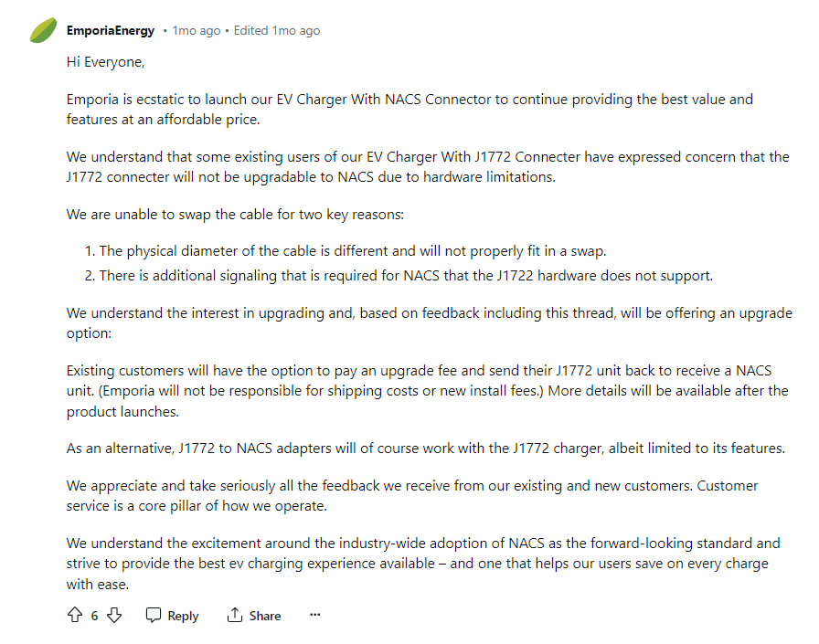This screenshot has height=644, width=819.
Task: Downvote the EmporiaEnergy comment
Action: (114, 616)
